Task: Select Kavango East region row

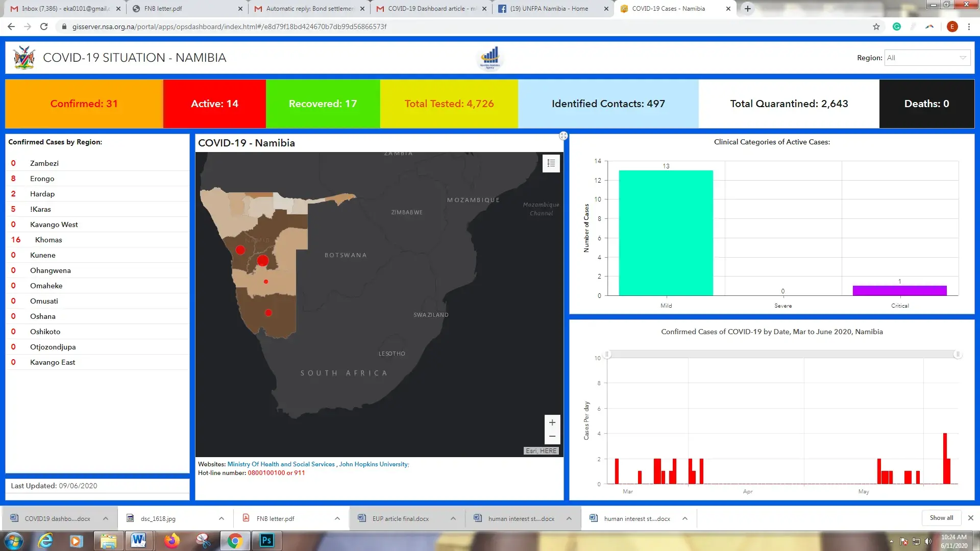Action: tap(97, 362)
